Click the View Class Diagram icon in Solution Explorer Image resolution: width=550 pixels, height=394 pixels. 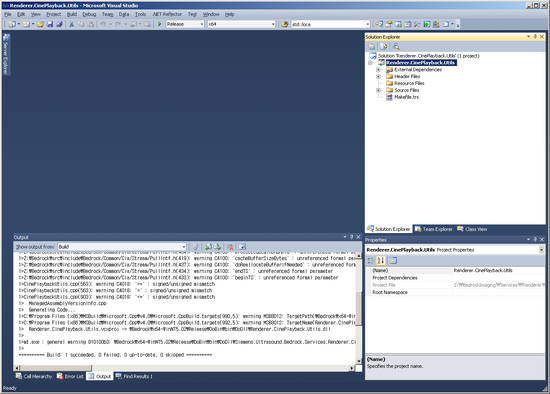pyautogui.click(x=396, y=46)
